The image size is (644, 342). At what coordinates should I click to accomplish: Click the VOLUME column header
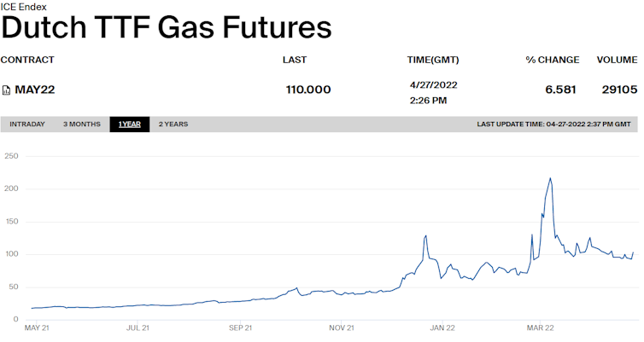click(x=617, y=60)
